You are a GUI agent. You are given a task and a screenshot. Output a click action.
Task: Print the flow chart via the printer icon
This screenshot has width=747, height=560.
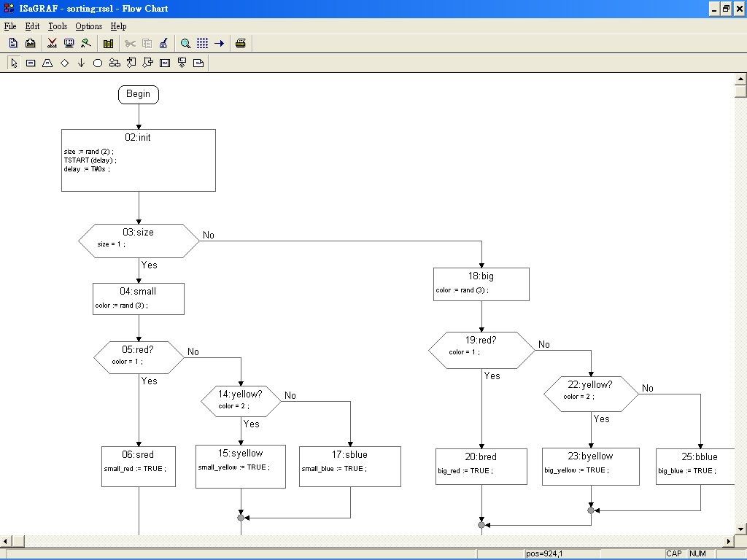click(x=241, y=43)
